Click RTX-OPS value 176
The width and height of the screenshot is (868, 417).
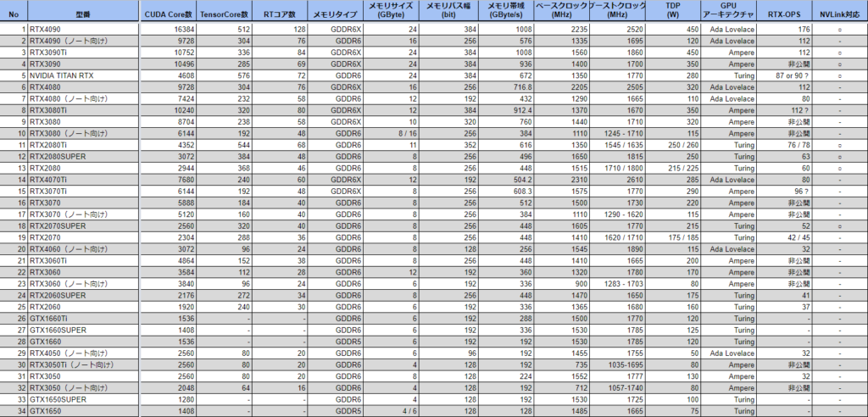click(x=784, y=30)
